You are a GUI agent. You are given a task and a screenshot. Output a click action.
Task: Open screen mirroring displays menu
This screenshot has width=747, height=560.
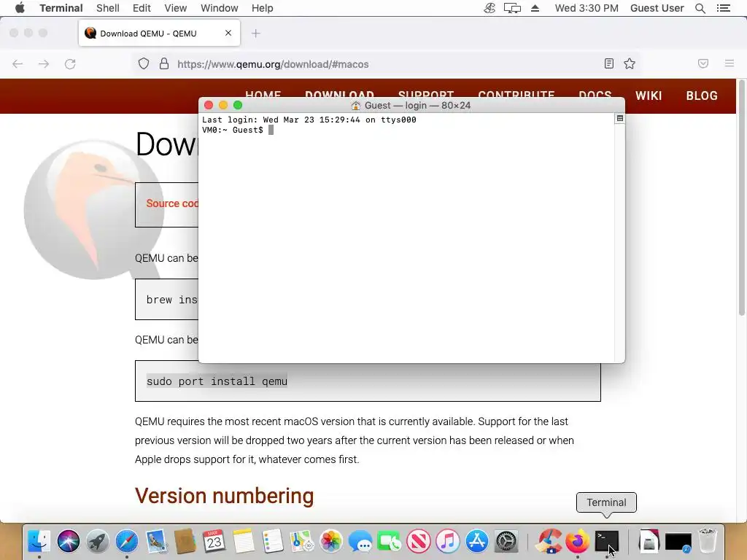(512, 8)
